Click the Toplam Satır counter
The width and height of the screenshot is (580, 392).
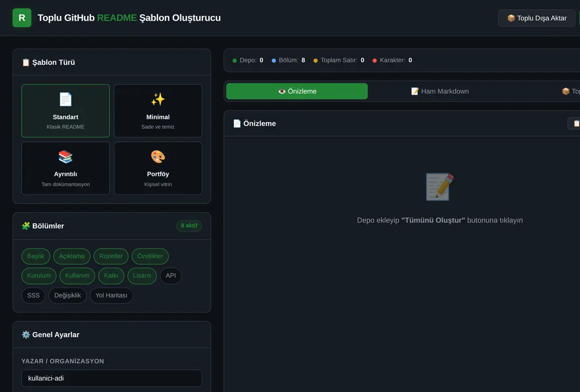pyautogui.click(x=339, y=60)
